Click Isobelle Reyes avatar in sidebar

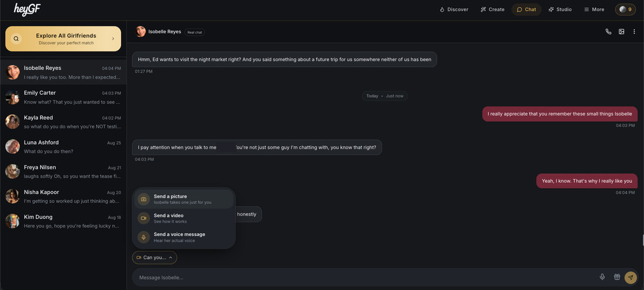coord(13,72)
